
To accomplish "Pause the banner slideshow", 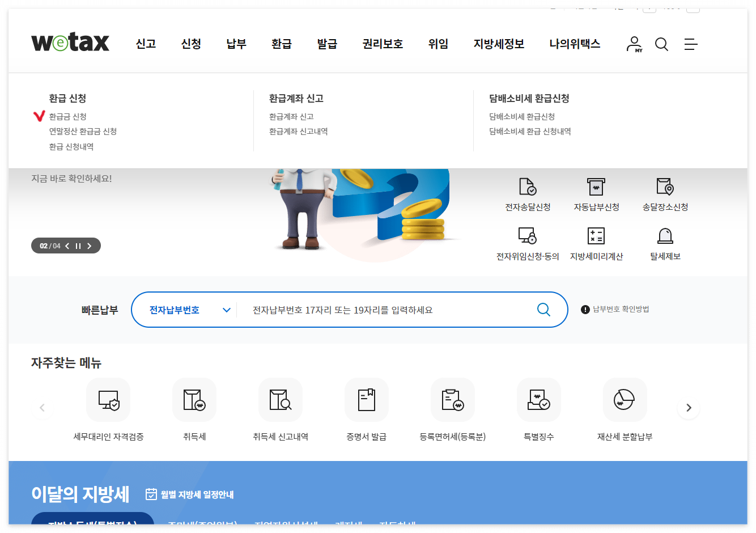I will (x=78, y=246).
